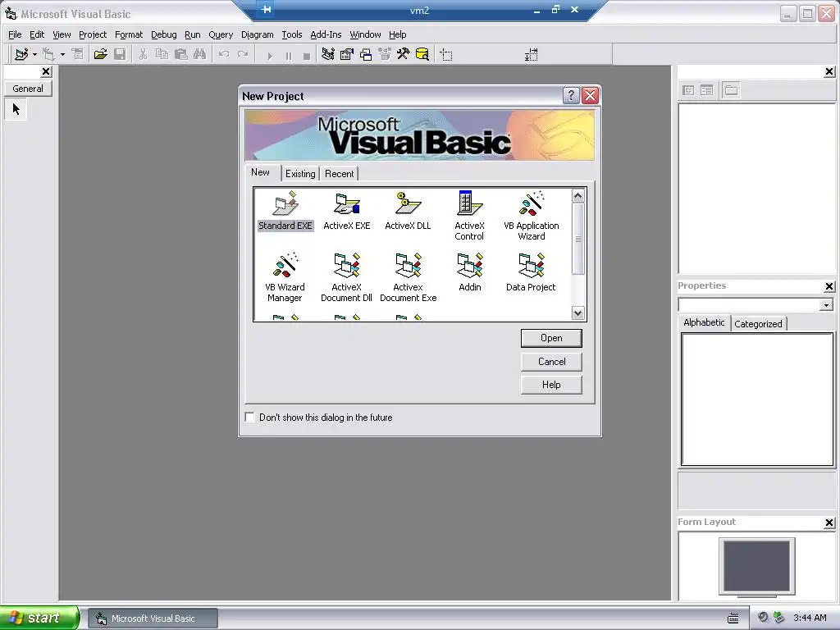Select the Addin project type
840x630 pixels.
coord(470,272)
